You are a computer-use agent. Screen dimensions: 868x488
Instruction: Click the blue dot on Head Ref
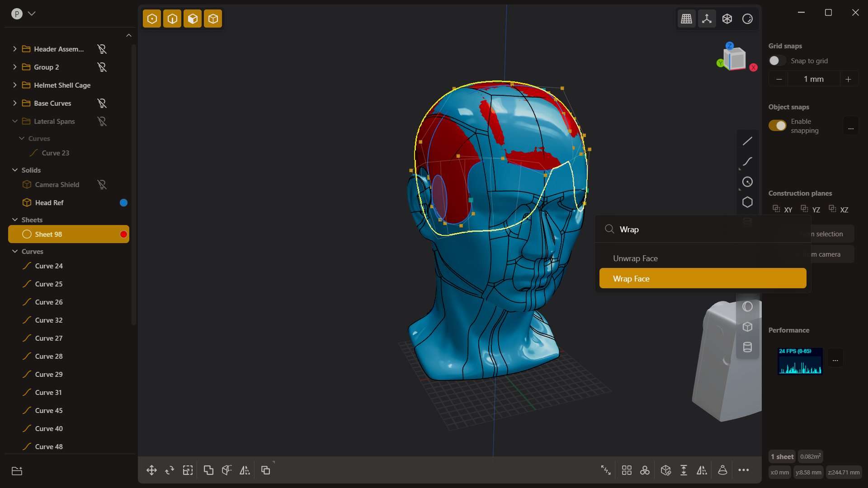tap(123, 202)
